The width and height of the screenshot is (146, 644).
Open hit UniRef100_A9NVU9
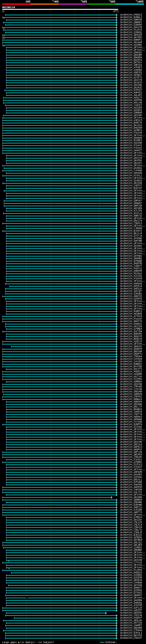(131, 20)
